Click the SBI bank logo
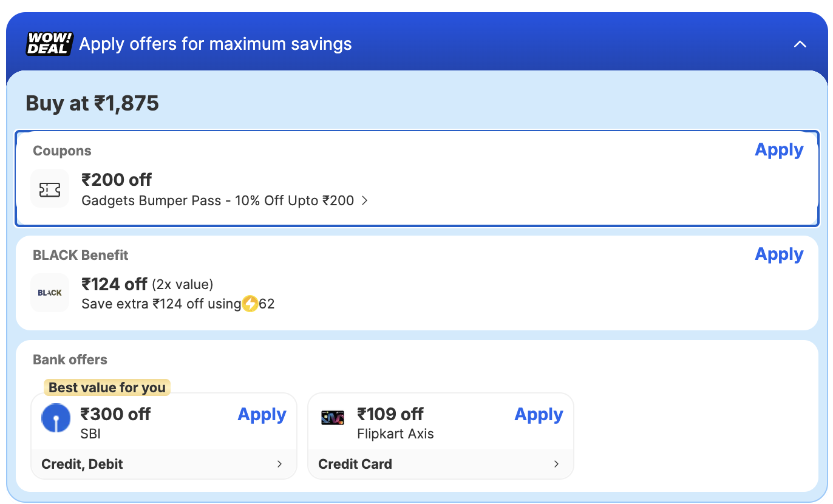Viewport: 833px width, 504px height. coord(56,418)
